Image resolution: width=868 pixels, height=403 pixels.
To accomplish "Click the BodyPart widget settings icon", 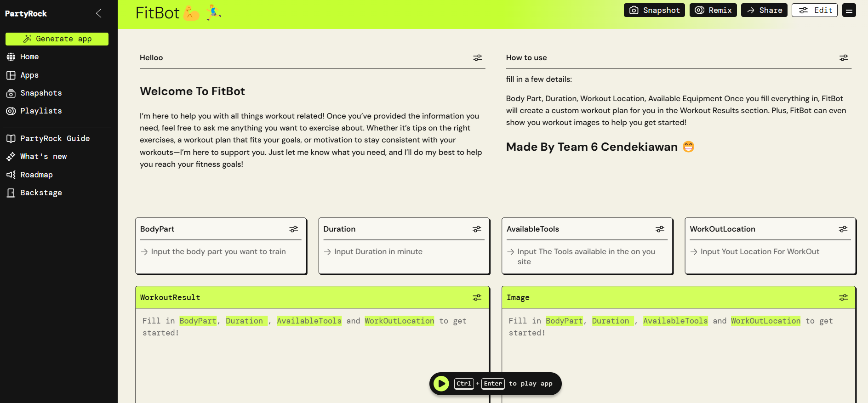I will 293,229.
